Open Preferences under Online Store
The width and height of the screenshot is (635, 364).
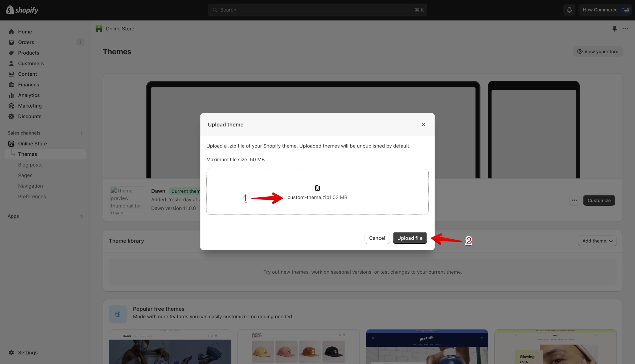tap(32, 196)
